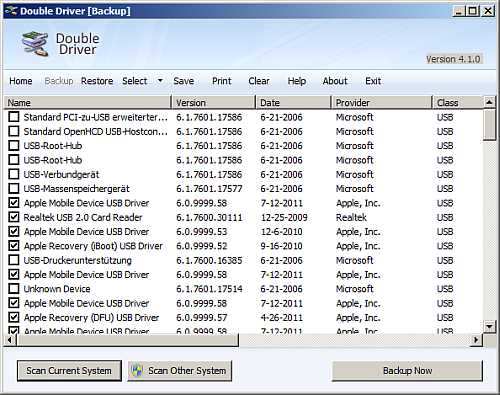This screenshot has width=500, height=395.
Task: Click the horizontal scrollbar thumb
Action: tap(127, 340)
